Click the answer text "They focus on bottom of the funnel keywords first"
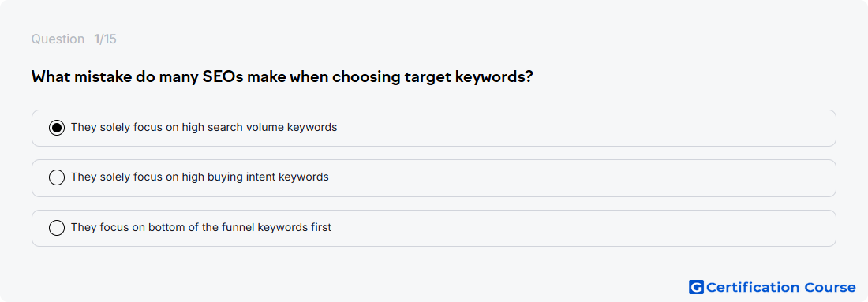This screenshot has width=868, height=302. pyautogui.click(x=201, y=227)
